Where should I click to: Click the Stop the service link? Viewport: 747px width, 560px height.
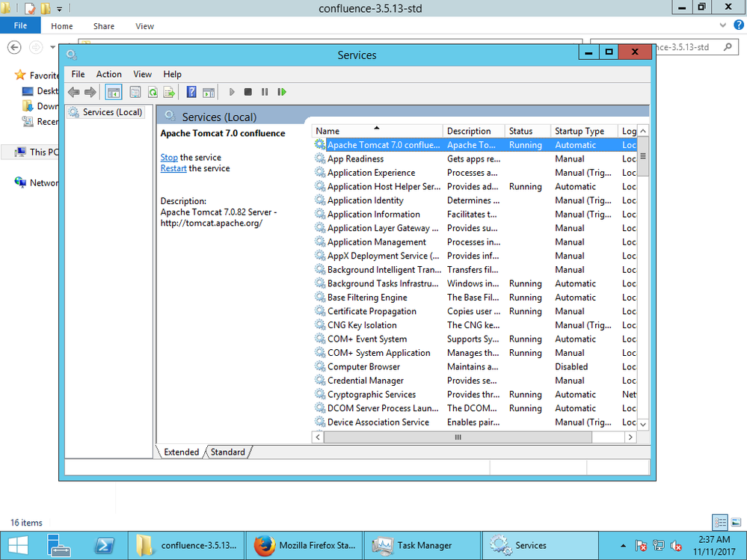tap(169, 157)
